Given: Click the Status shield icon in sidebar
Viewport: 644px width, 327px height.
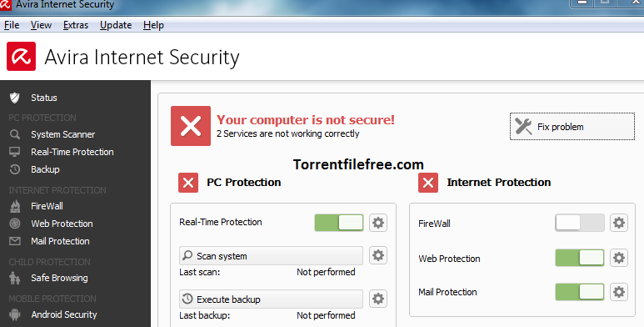Looking at the screenshot, I should (x=15, y=98).
